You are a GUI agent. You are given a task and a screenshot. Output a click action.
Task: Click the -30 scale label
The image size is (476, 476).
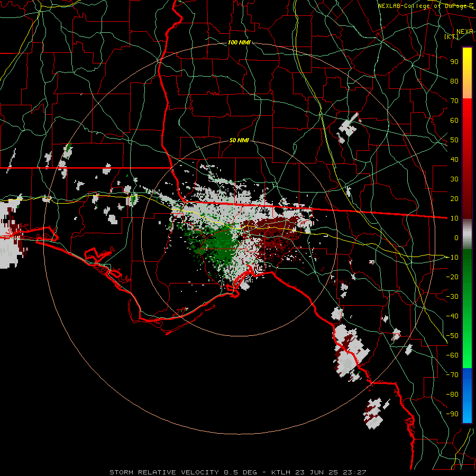[452, 297]
